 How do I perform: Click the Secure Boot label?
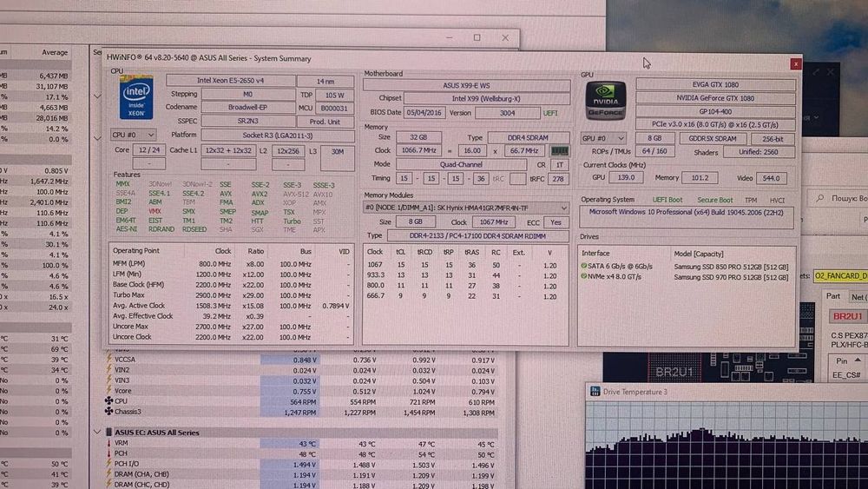pos(714,200)
